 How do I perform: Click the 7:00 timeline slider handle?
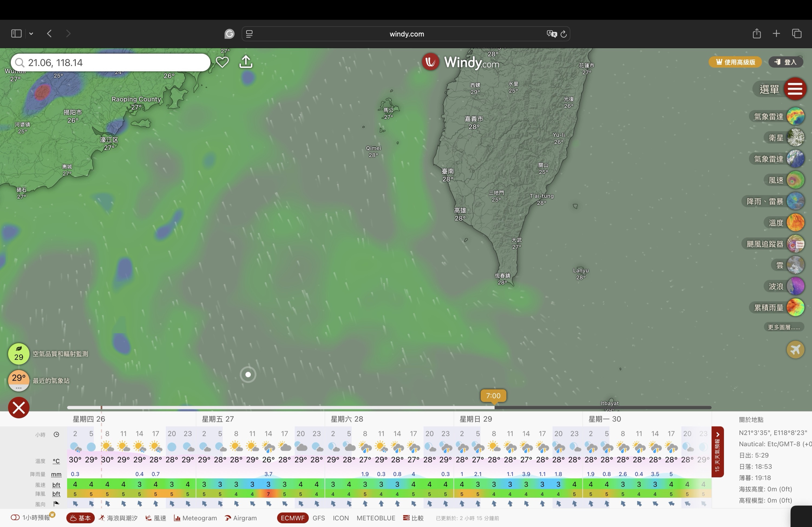point(493,396)
